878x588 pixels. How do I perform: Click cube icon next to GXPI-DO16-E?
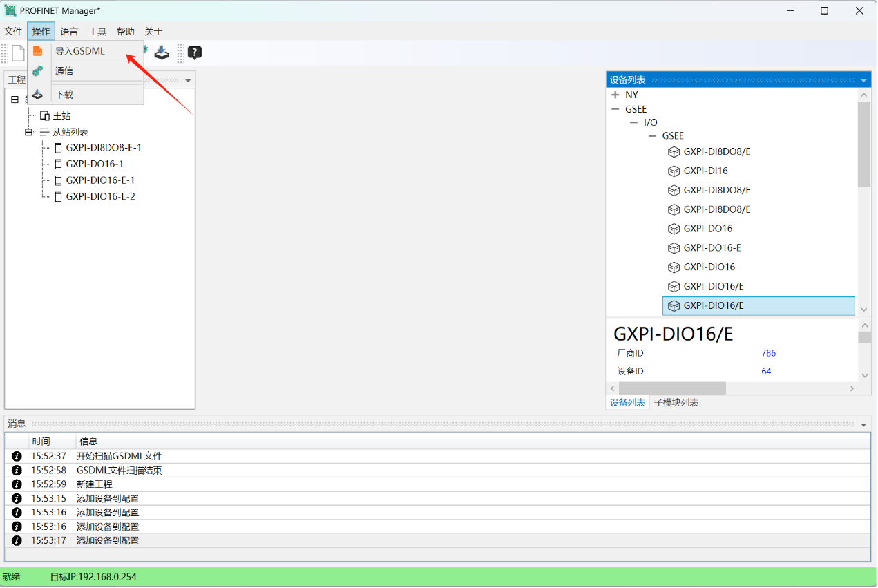[674, 248]
